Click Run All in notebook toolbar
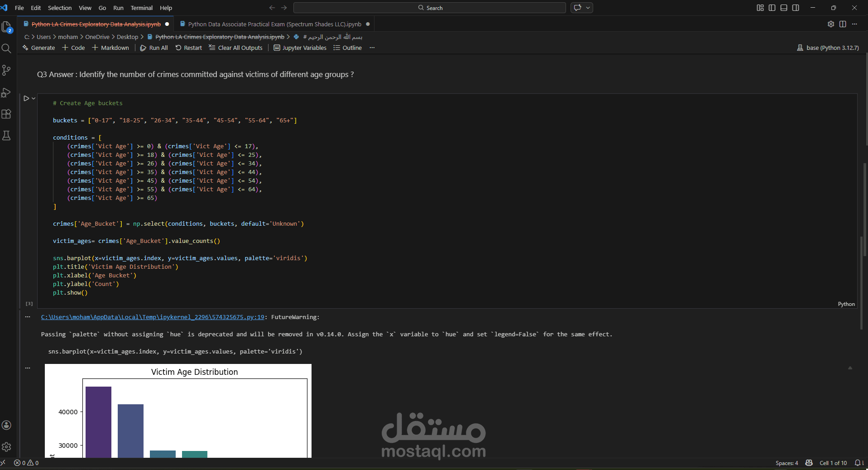The image size is (868, 470). tap(154, 48)
